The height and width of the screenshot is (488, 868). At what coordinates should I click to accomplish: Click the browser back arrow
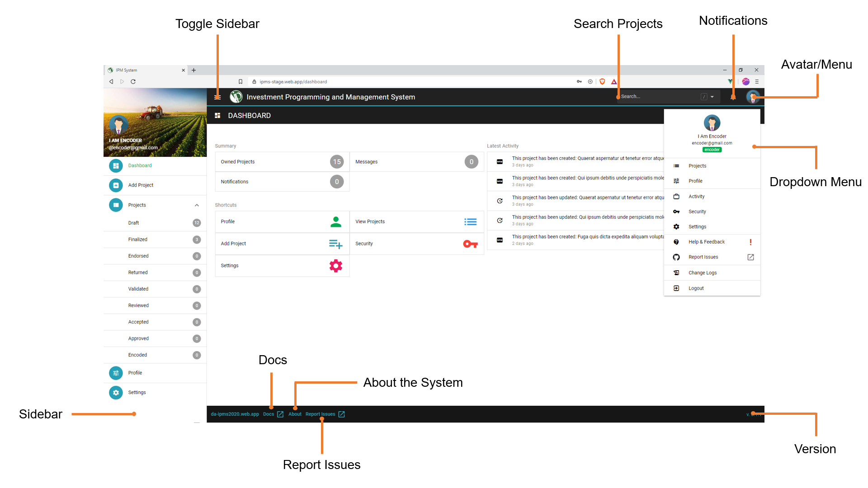pyautogui.click(x=111, y=82)
